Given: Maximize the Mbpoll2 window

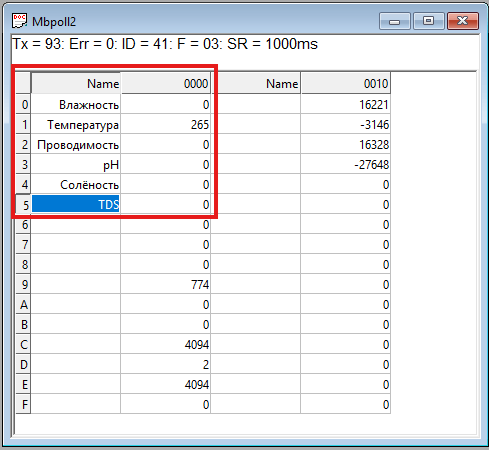Looking at the screenshot, I should [x=428, y=21].
